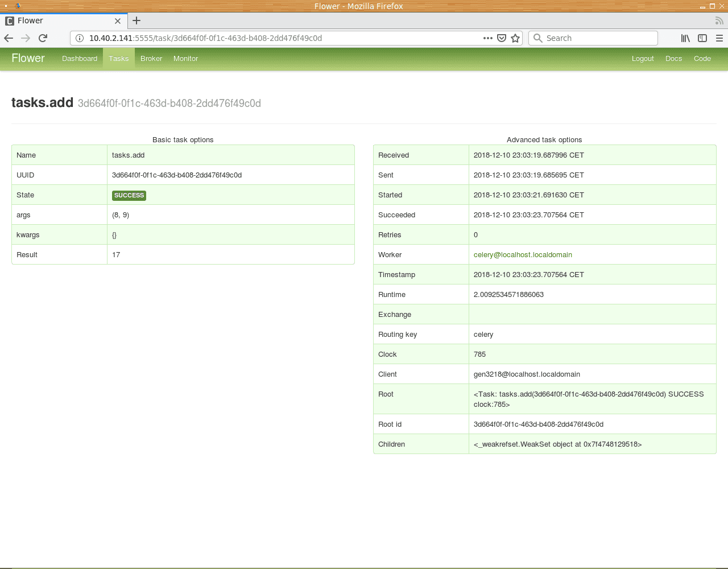Open the Broker page
The height and width of the screenshot is (569, 728).
click(151, 59)
